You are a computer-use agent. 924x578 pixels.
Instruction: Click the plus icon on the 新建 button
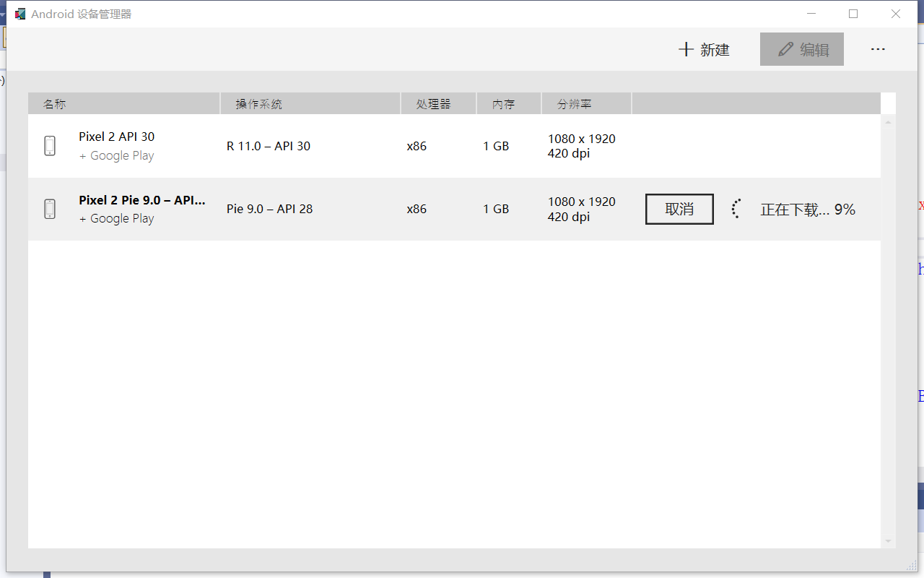tap(685, 49)
